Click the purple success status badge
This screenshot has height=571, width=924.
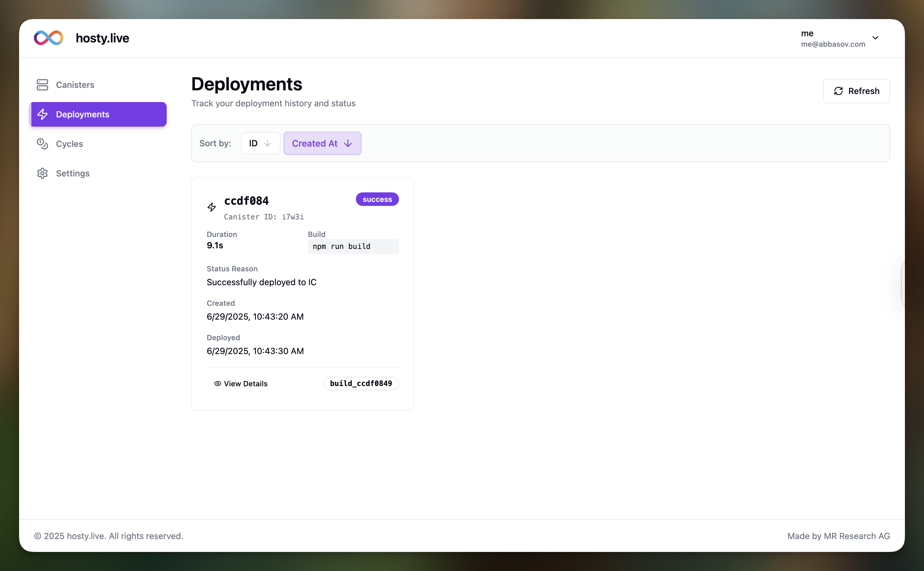tap(377, 199)
